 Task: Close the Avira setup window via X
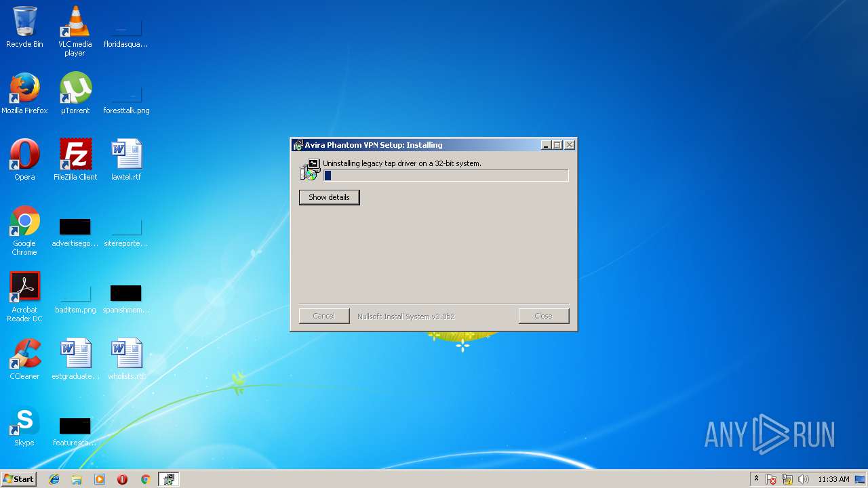(x=570, y=145)
